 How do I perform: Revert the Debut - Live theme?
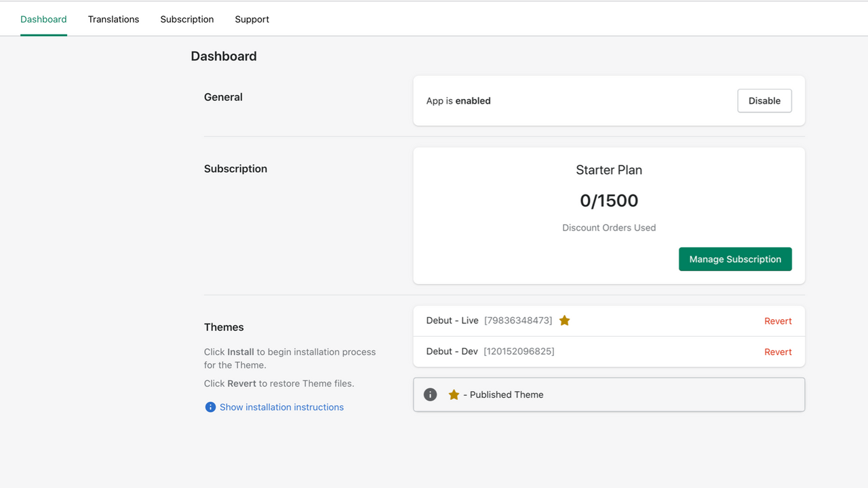click(x=778, y=321)
